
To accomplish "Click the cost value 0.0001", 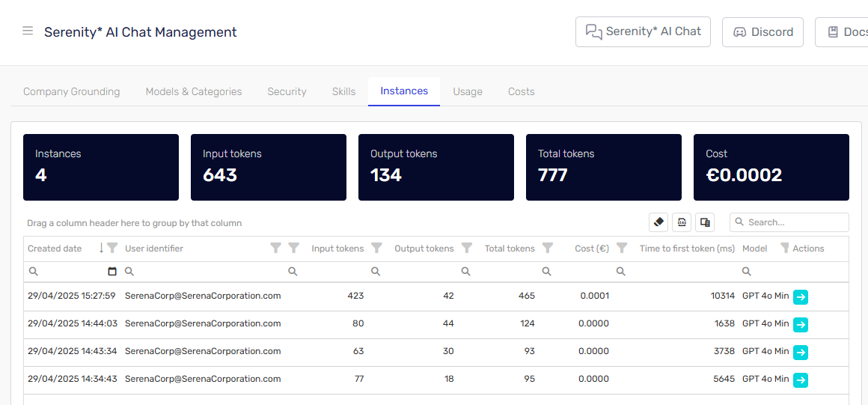I will 595,296.
